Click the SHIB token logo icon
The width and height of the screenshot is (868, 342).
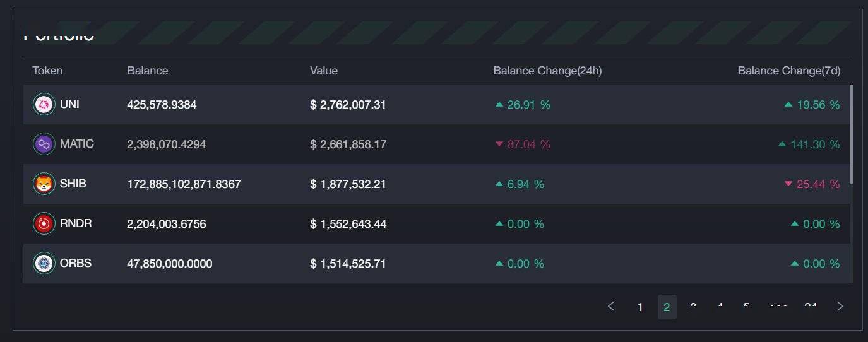tap(44, 184)
